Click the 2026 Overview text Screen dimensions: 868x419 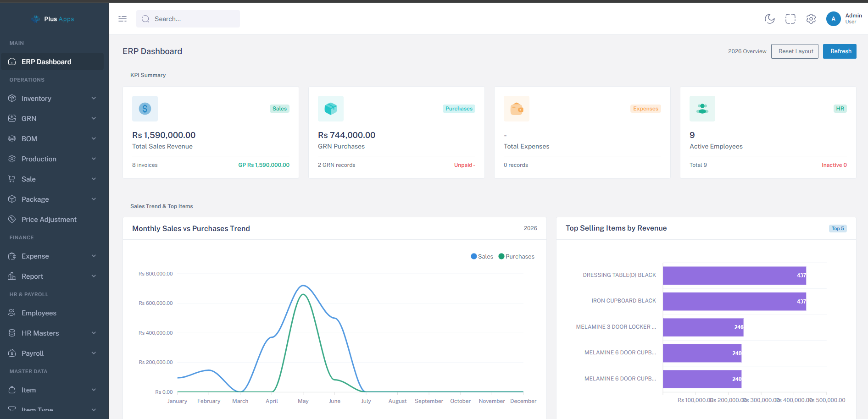[747, 51]
